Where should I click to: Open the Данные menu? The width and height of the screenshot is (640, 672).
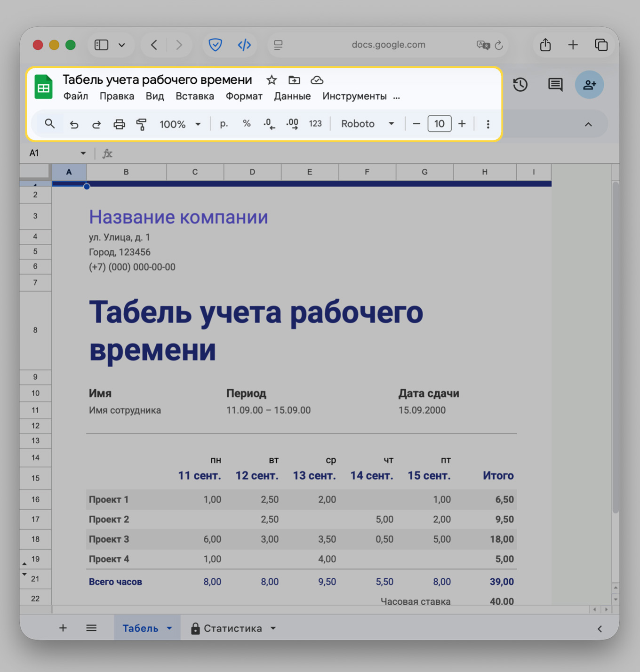click(x=292, y=96)
